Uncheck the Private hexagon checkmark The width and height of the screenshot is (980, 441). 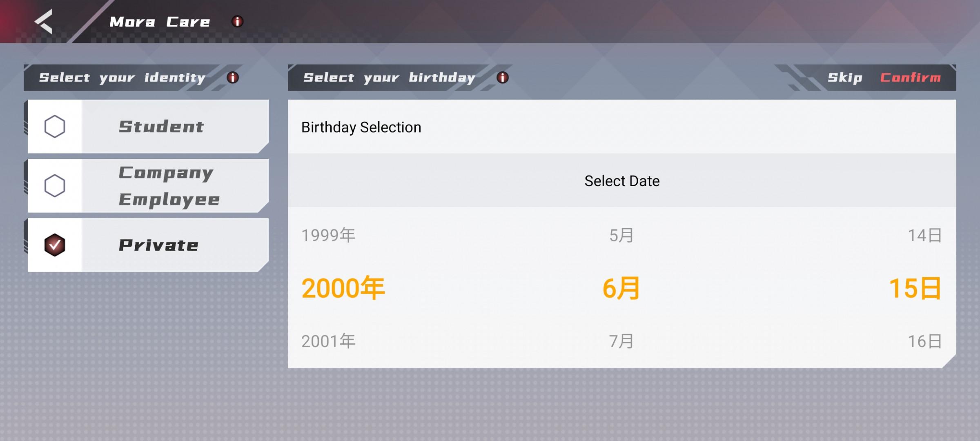(x=55, y=245)
